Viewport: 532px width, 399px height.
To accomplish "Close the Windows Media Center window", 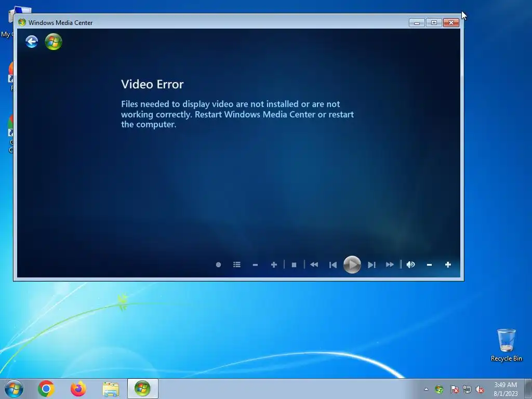I will pyautogui.click(x=451, y=23).
